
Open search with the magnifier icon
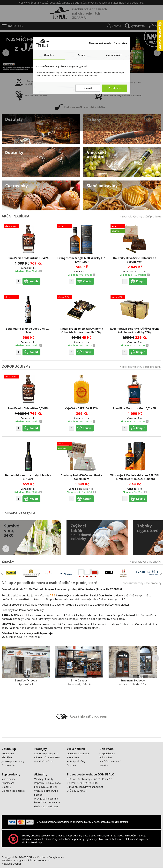point(127,26)
